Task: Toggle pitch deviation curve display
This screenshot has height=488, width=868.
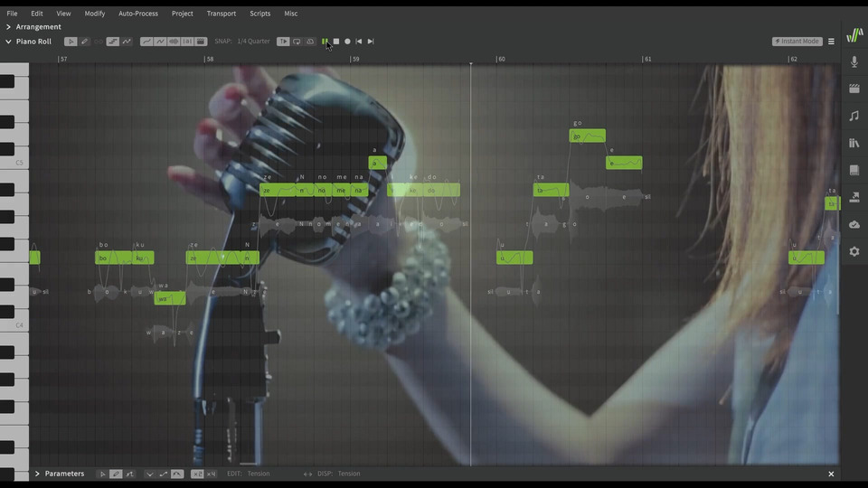Action: [x=160, y=42]
